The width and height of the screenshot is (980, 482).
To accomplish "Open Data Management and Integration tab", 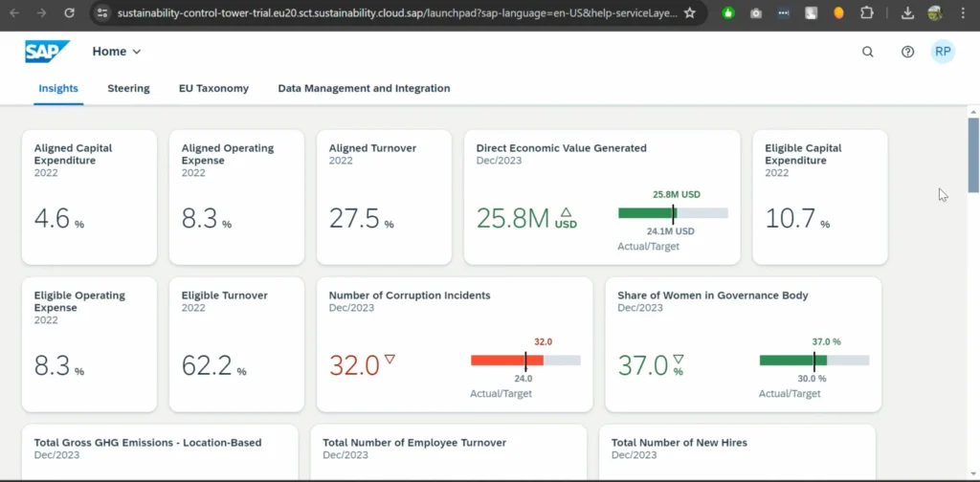I will click(364, 89).
